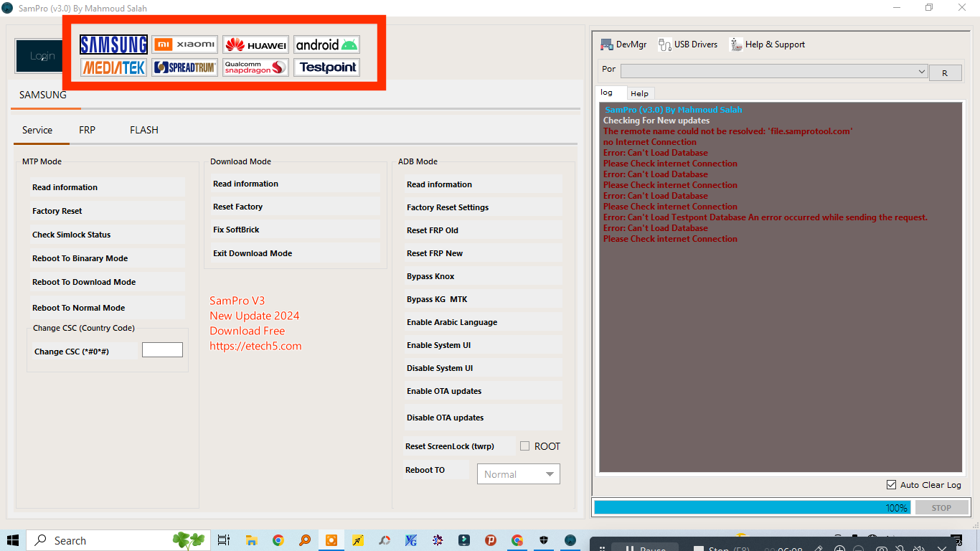
Task: Click Read information under ADB Mode
Action: point(482,184)
